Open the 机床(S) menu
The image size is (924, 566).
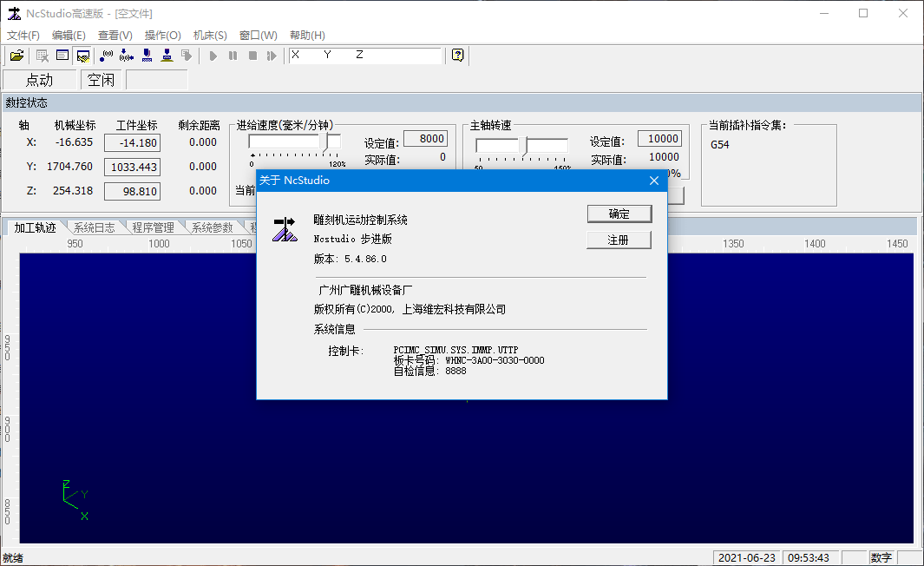210,36
